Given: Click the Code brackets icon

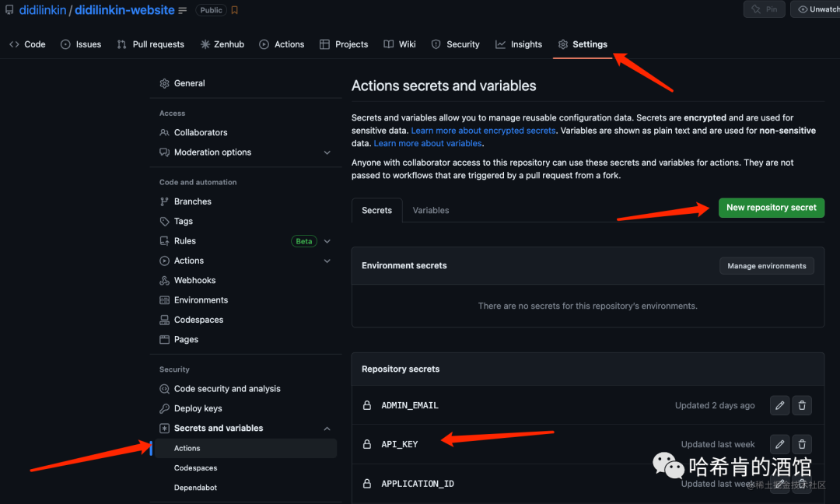Looking at the screenshot, I should coord(15,44).
